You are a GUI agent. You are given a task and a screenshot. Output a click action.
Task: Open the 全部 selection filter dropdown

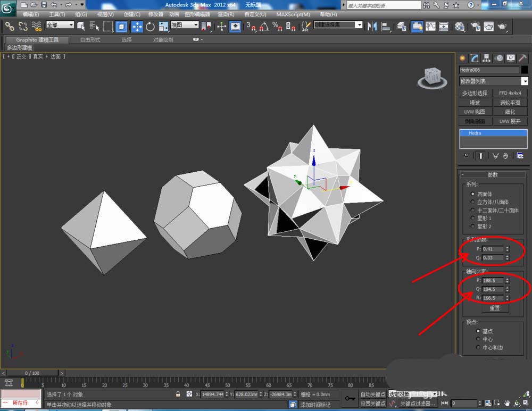(x=60, y=25)
